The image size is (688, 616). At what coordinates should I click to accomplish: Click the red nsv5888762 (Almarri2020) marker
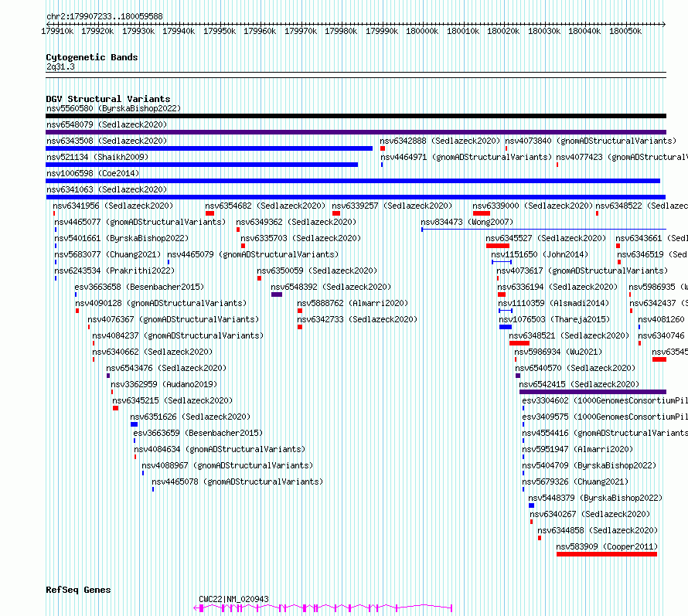point(300,311)
